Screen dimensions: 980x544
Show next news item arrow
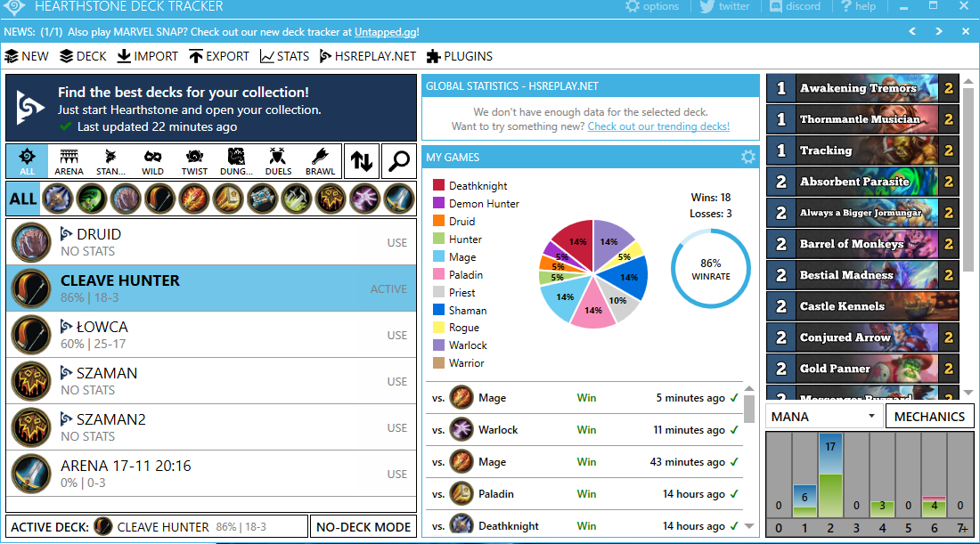point(939,31)
